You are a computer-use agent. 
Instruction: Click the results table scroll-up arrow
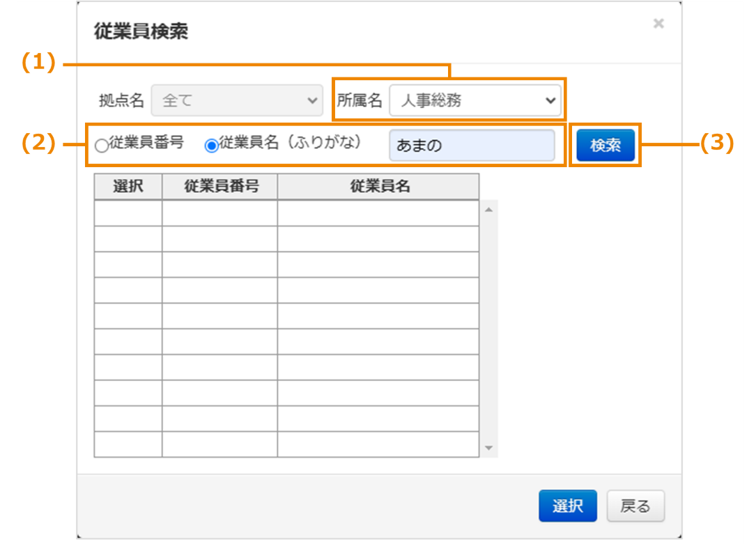pos(488,210)
